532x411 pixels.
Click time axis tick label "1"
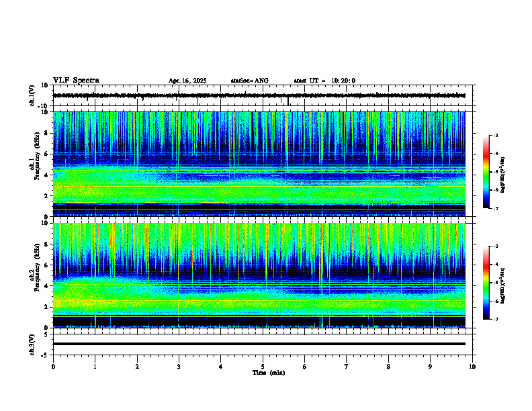(x=95, y=367)
